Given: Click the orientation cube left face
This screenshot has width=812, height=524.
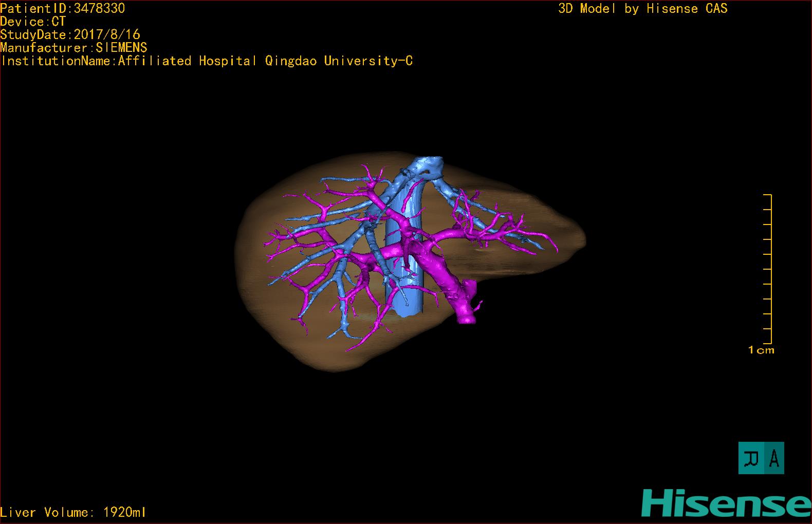Looking at the screenshot, I should [751, 458].
